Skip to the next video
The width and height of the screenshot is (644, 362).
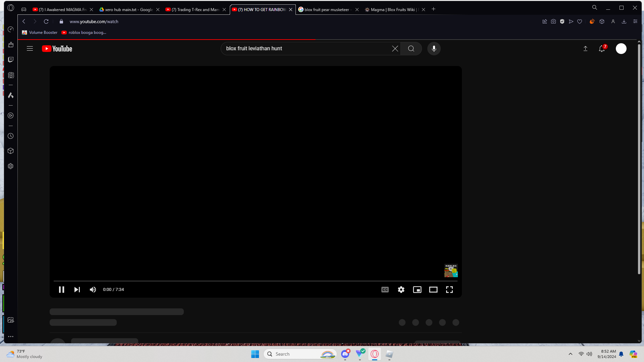[77, 290]
